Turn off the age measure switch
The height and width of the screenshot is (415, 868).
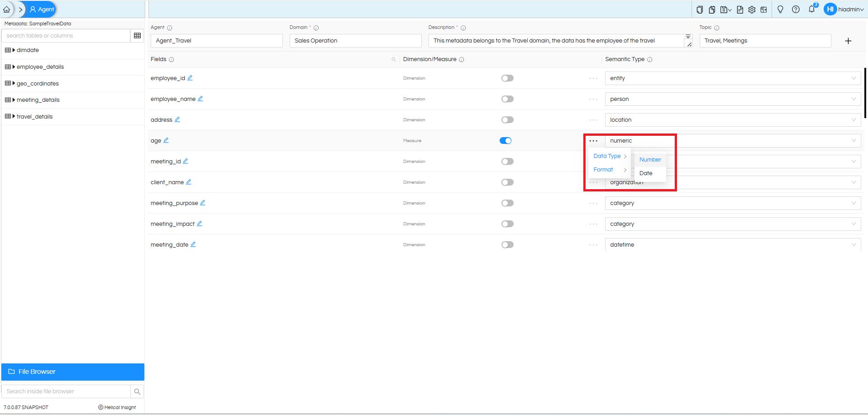506,141
